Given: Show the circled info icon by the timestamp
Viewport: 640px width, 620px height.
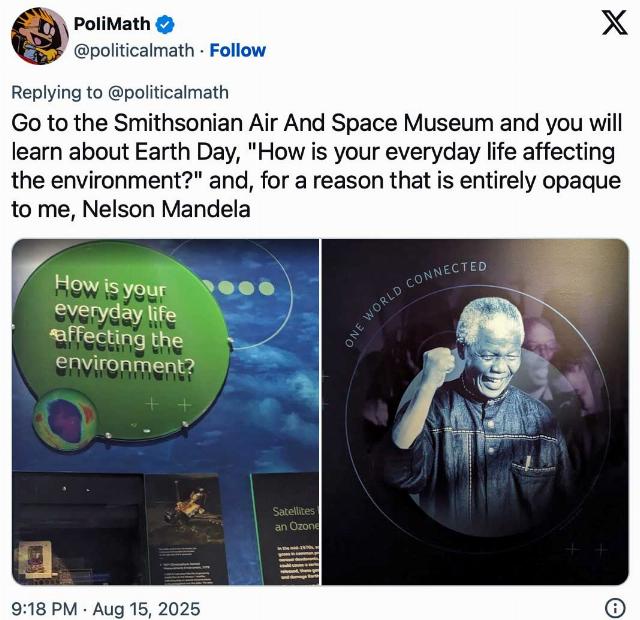Looking at the screenshot, I should (x=614, y=608).
